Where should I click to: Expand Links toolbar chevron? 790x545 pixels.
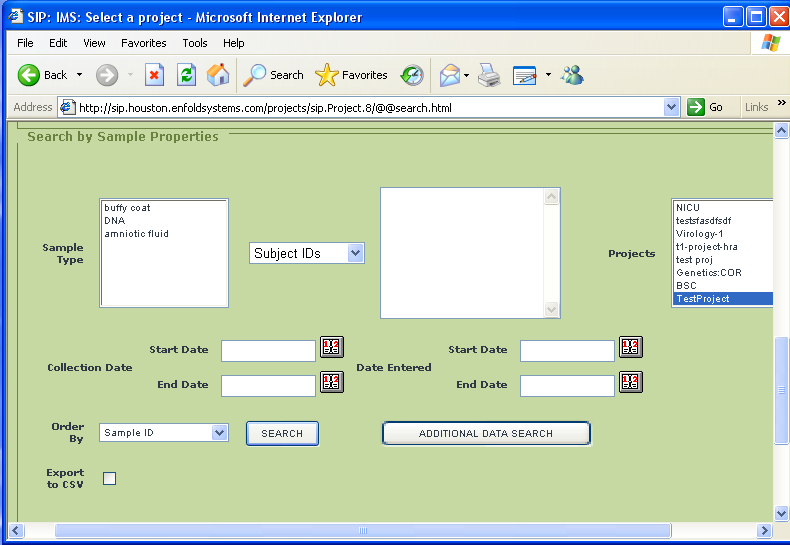click(781, 103)
